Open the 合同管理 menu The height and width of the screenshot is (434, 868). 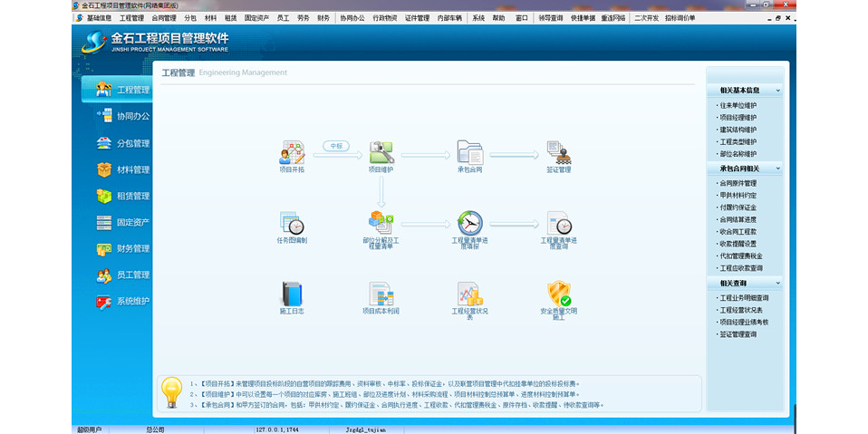pyautogui.click(x=164, y=18)
